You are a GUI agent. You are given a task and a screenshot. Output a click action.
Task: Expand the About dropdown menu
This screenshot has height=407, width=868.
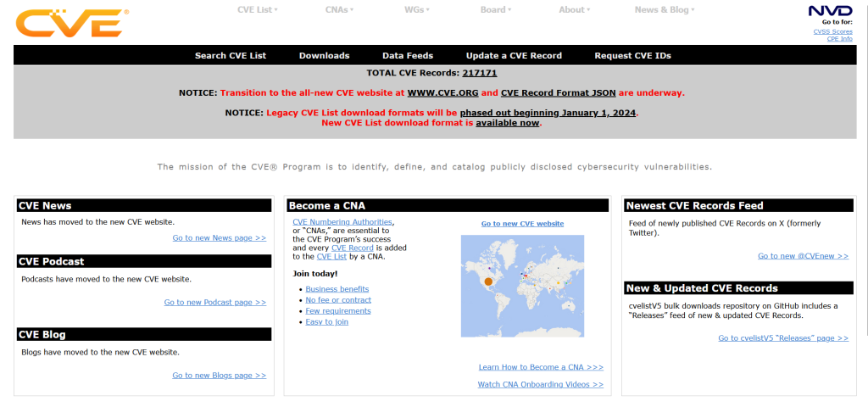coord(574,9)
